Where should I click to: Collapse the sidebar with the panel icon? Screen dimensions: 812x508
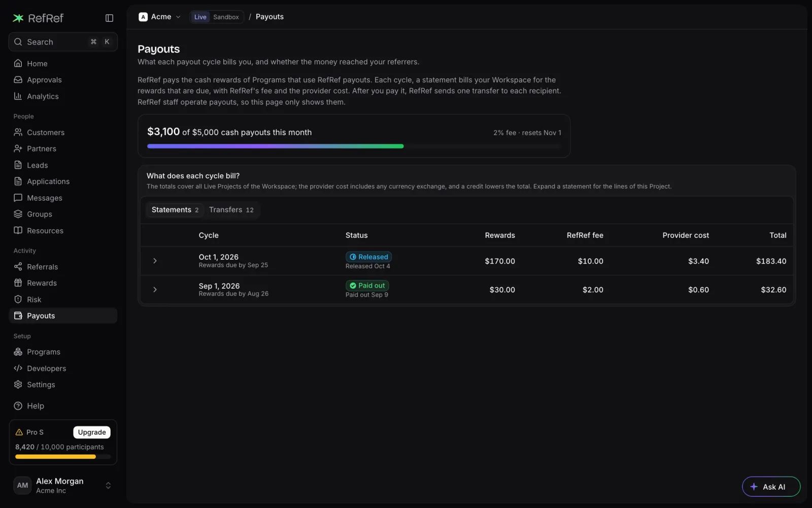[x=109, y=18]
